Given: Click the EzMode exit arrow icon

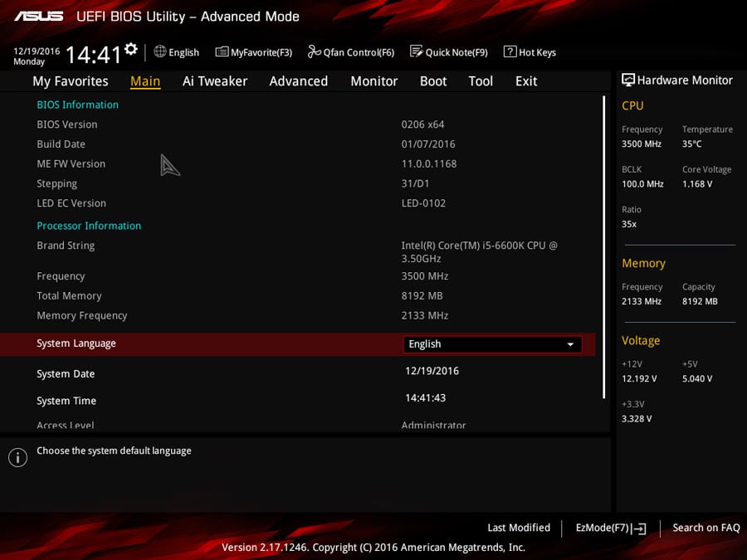Looking at the screenshot, I should click(639, 528).
